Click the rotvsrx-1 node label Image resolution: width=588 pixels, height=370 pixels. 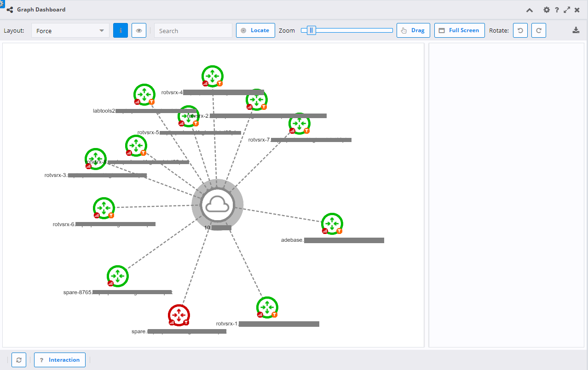(268, 324)
